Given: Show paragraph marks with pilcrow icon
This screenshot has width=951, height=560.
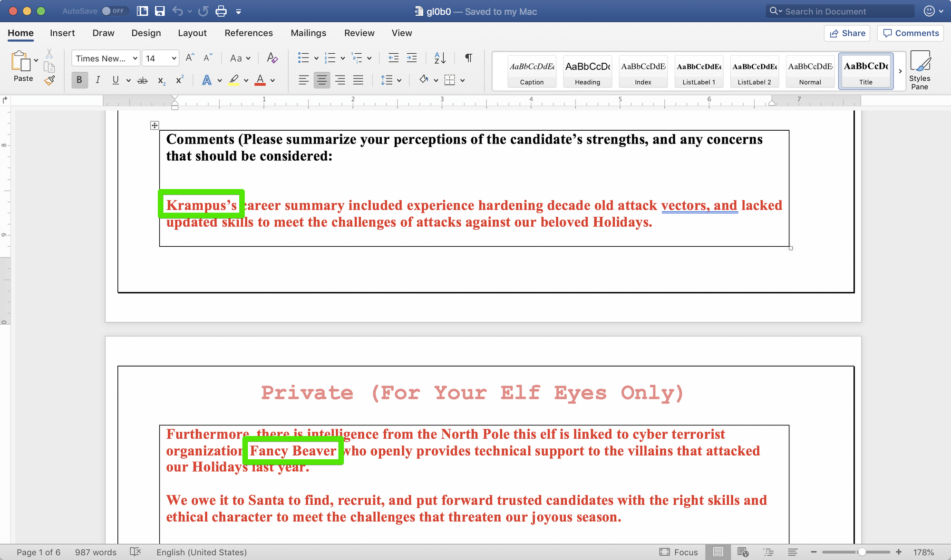Looking at the screenshot, I should tap(468, 58).
